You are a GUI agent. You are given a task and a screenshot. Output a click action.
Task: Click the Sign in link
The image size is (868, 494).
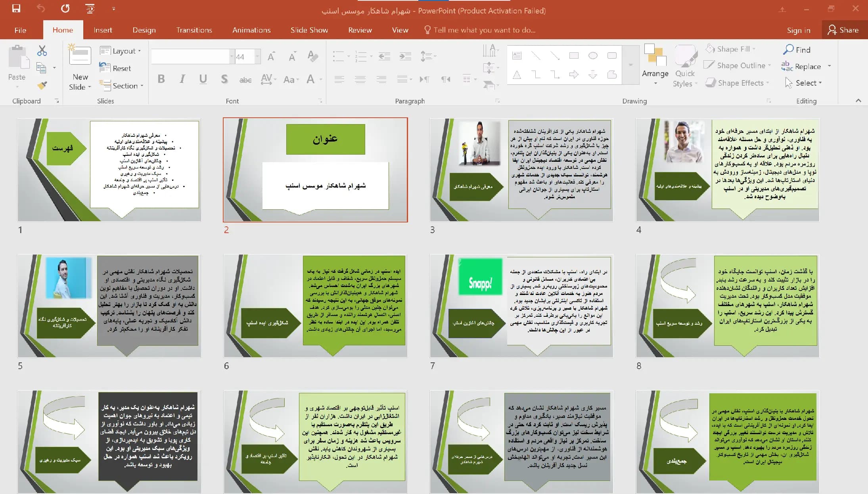(799, 30)
